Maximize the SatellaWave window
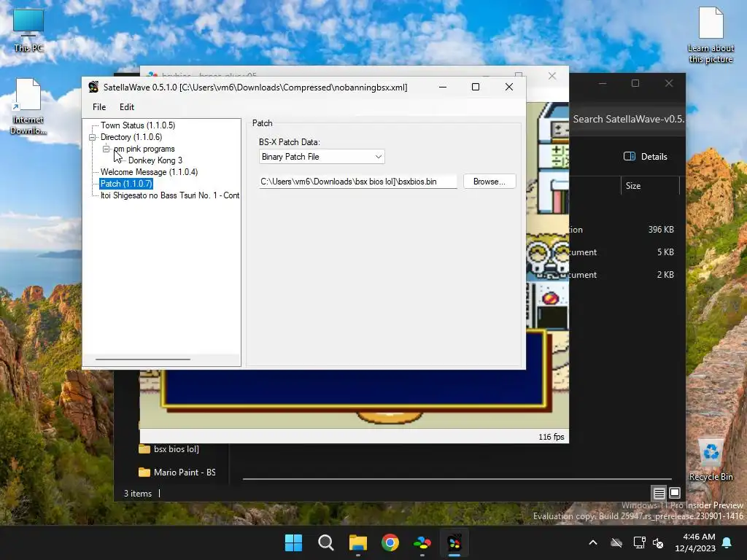The image size is (747, 560). [476, 87]
